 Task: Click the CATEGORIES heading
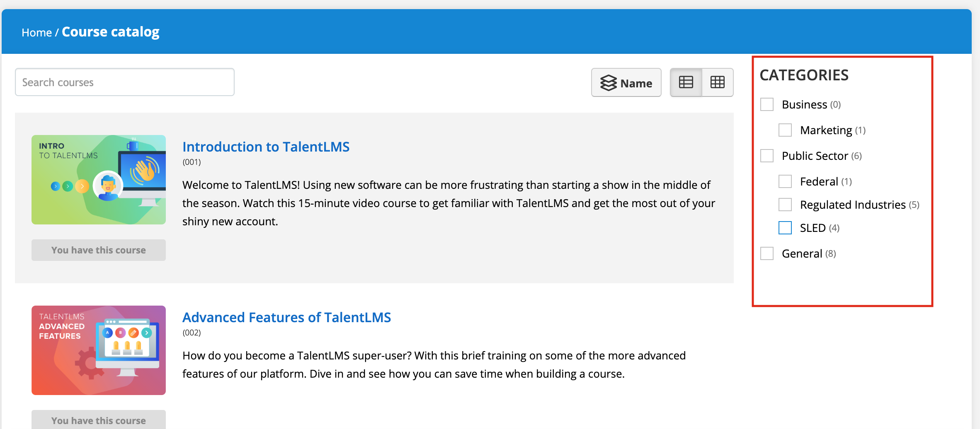point(804,75)
